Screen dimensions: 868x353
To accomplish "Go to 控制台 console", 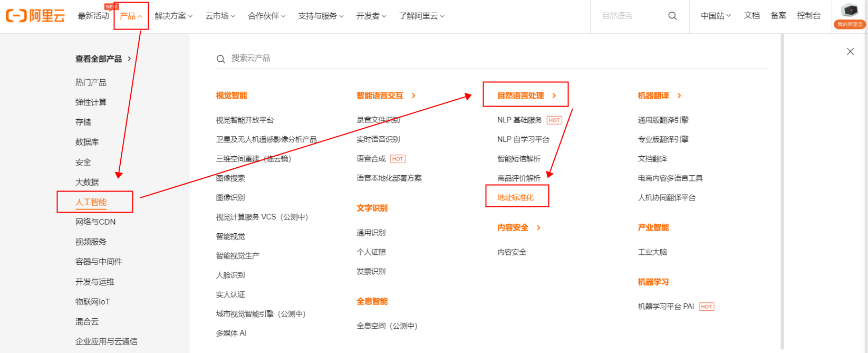I will 809,16.
